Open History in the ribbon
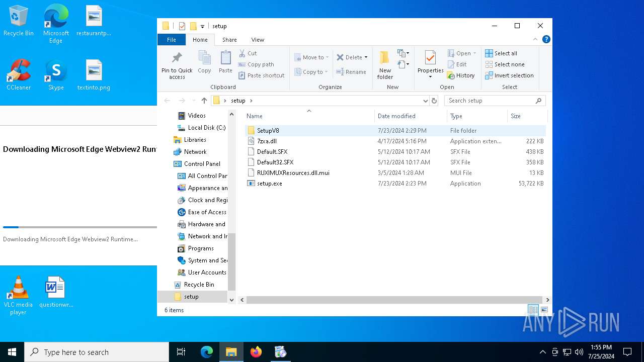This screenshot has height=362, width=644. click(x=461, y=75)
